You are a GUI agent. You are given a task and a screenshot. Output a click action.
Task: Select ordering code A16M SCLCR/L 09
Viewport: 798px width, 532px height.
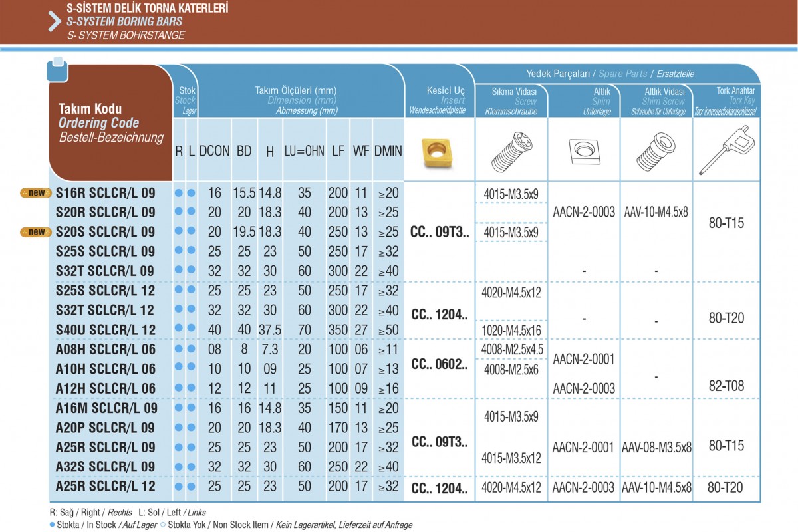106,408
